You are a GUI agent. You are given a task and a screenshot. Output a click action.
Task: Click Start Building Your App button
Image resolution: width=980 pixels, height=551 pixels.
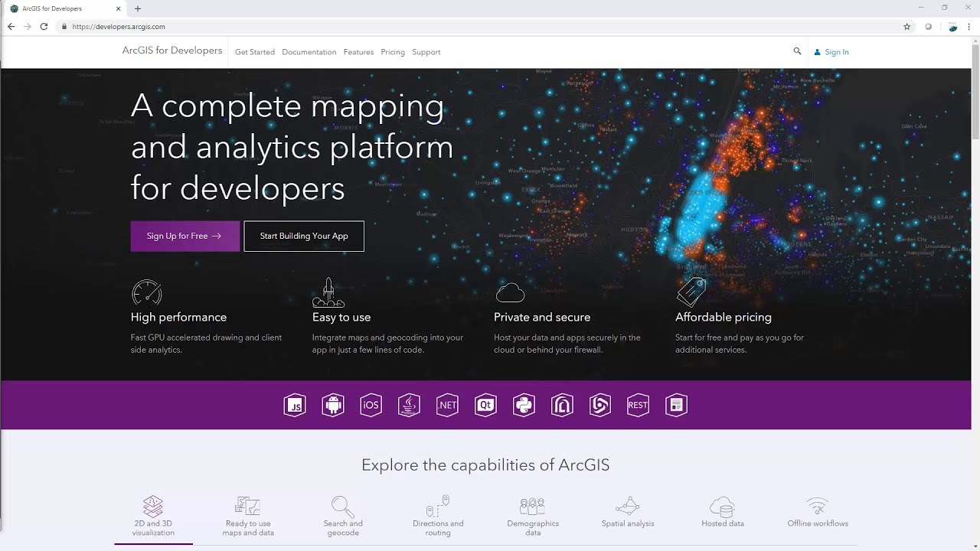(x=304, y=236)
